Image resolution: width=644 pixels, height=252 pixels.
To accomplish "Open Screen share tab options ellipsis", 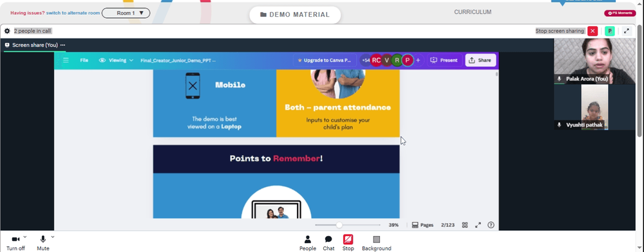I will tap(63, 45).
